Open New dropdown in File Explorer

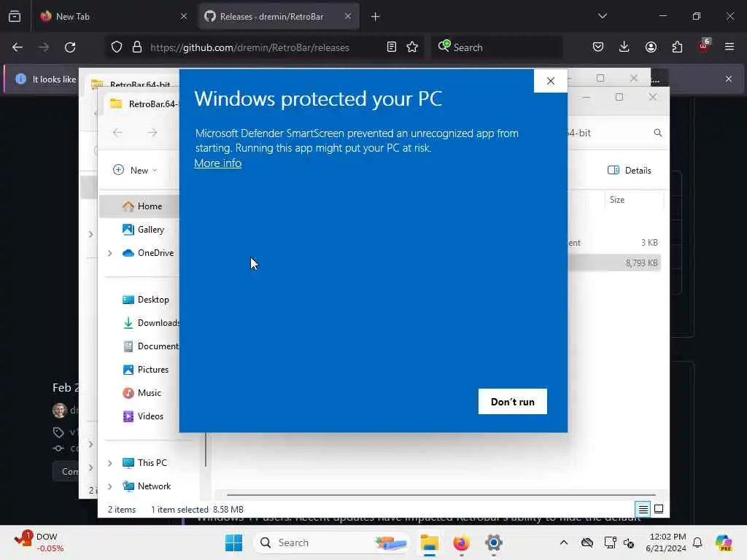click(135, 170)
